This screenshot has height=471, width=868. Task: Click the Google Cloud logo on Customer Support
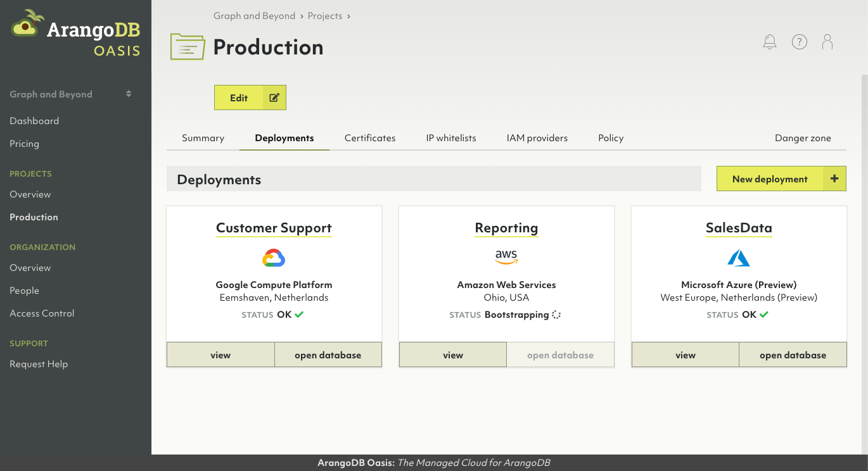tap(274, 258)
